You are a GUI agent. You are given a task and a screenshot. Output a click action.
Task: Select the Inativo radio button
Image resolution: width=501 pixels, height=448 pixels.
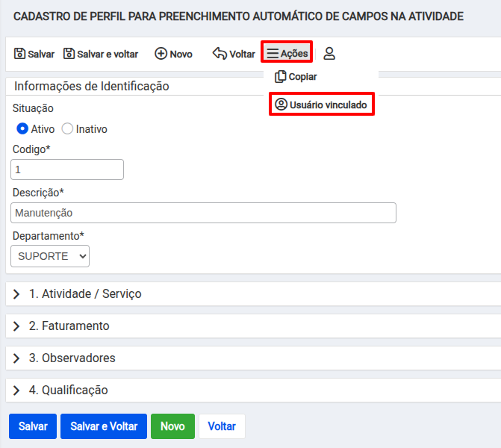click(67, 128)
